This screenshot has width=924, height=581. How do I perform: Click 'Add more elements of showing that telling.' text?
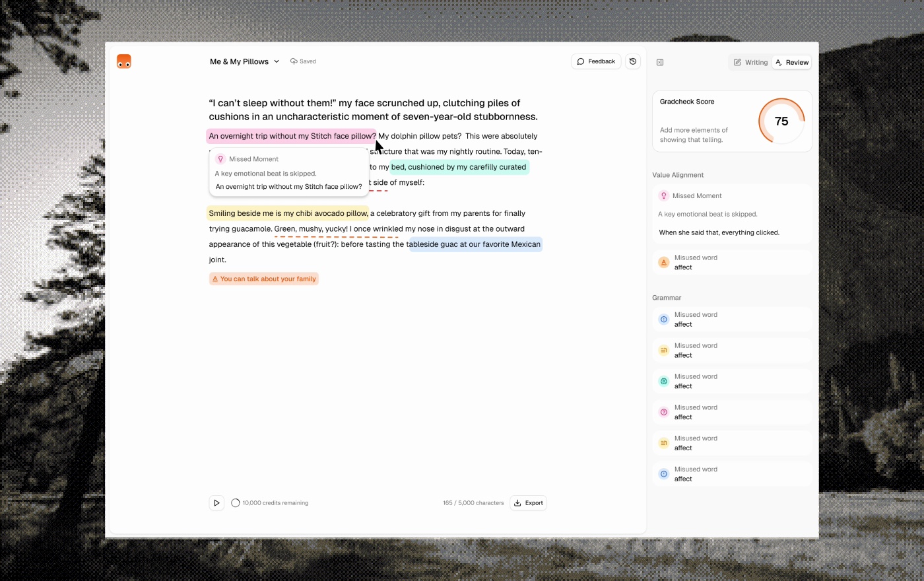[694, 135]
